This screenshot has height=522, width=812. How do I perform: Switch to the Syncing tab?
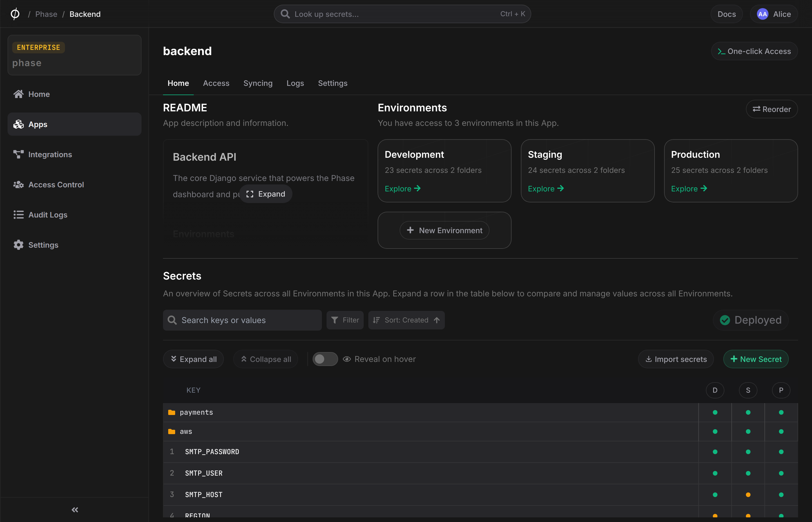(x=258, y=83)
